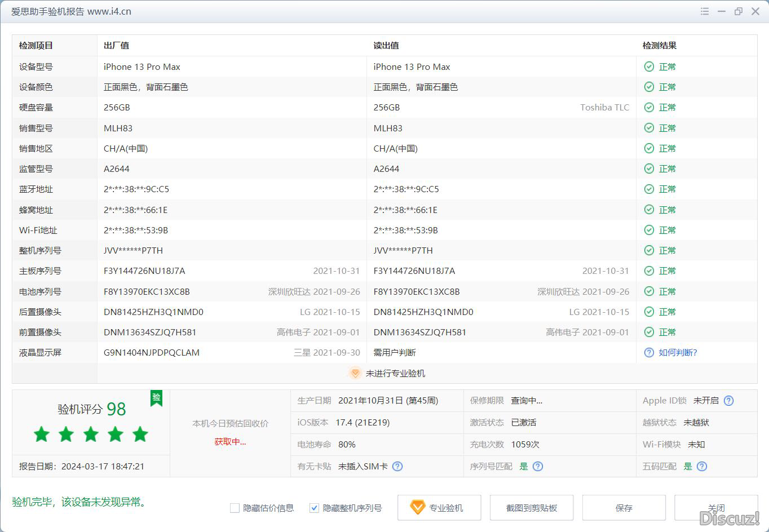The image size is (769, 532).
Task: Click the green check icon for 销售地区
Action: [649, 148]
